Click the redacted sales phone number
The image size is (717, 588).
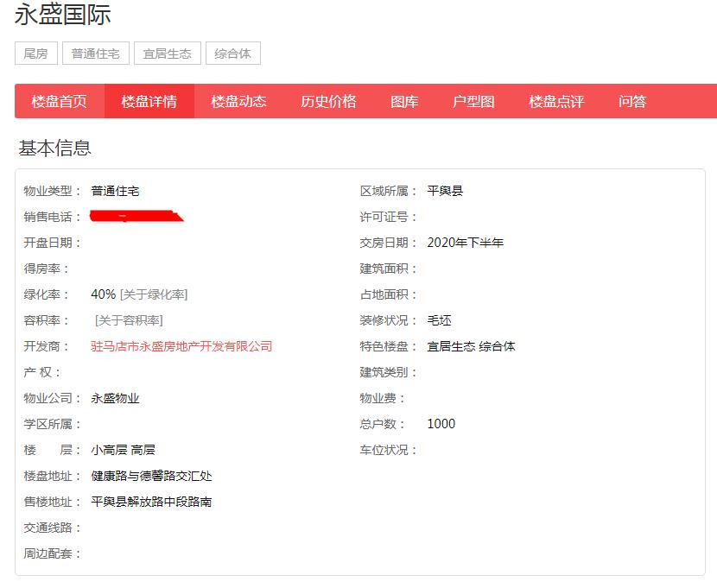click(136, 216)
